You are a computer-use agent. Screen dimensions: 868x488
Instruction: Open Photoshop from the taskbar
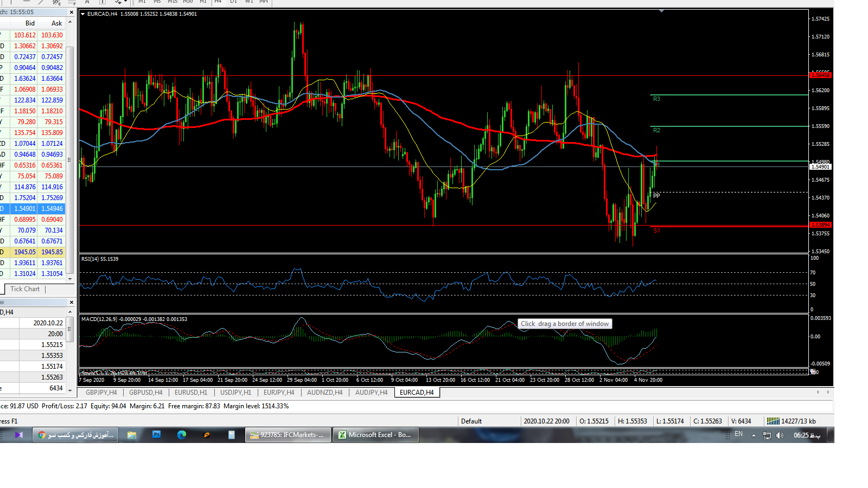pos(156,435)
